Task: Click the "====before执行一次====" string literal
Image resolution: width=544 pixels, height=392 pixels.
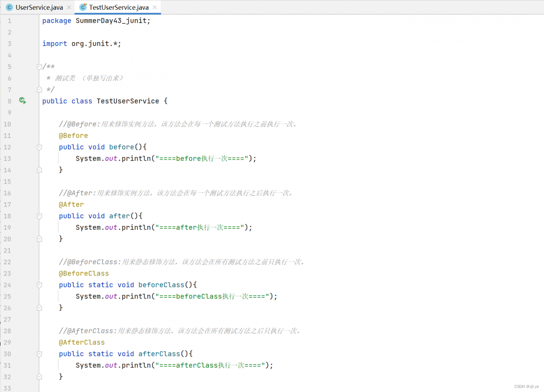Action: [202, 158]
